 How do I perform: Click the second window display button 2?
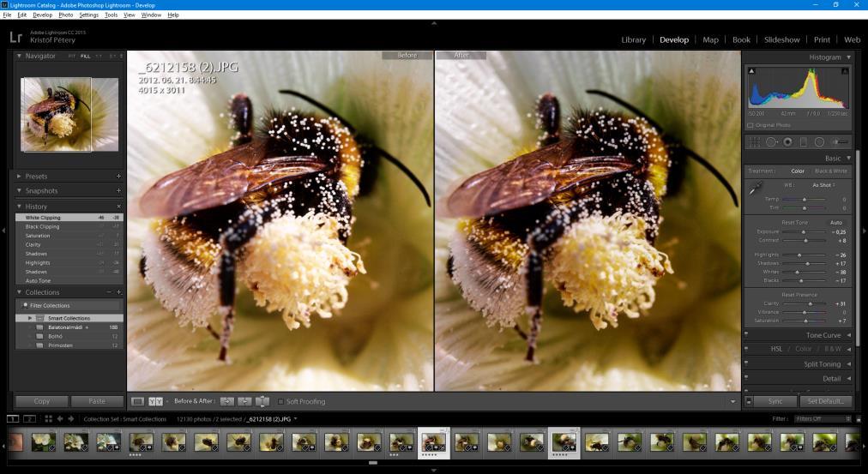coord(29,418)
